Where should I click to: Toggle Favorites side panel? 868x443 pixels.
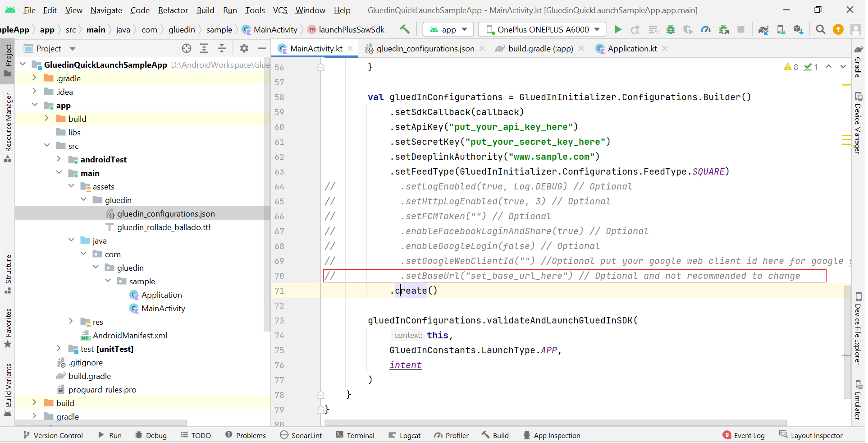tap(8, 328)
